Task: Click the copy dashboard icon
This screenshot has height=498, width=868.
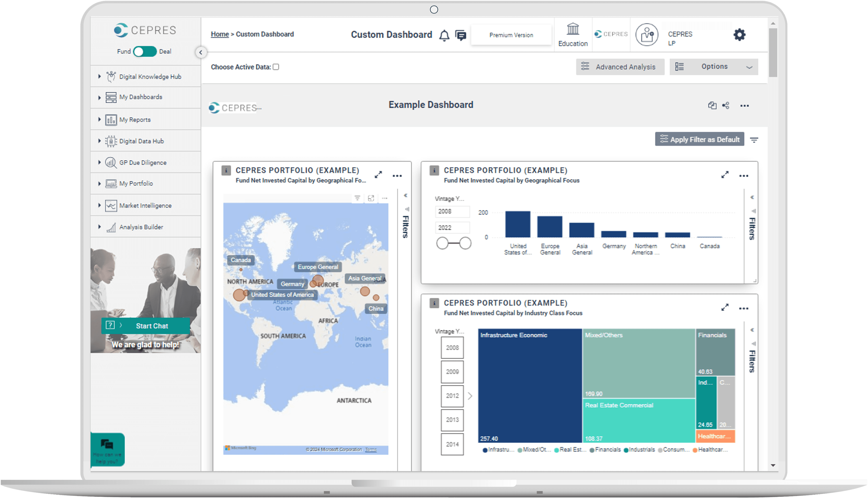Action: coord(712,105)
